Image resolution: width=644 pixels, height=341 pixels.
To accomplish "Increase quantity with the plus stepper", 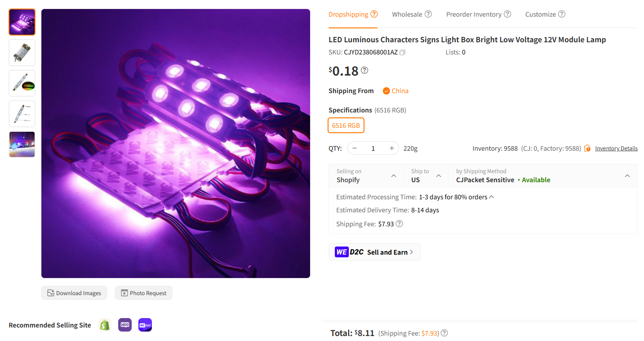I will [x=391, y=148].
